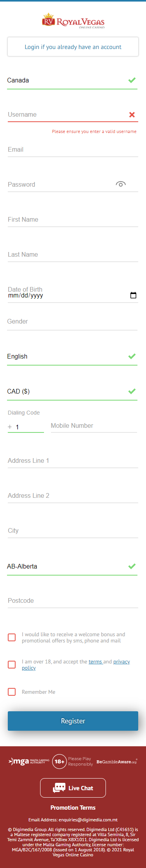Check the over 18 terms acceptance box
146x868 pixels.
click(x=12, y=665)
